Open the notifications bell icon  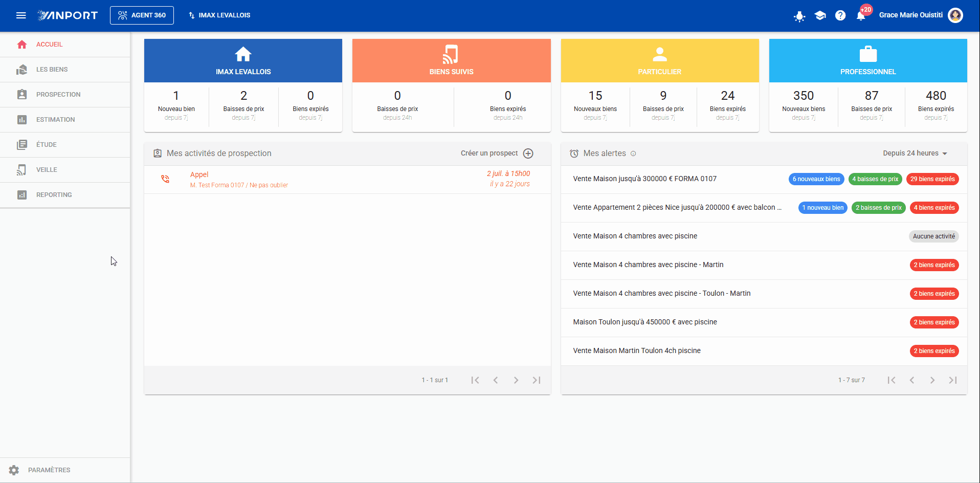click(x=861, y=16)
